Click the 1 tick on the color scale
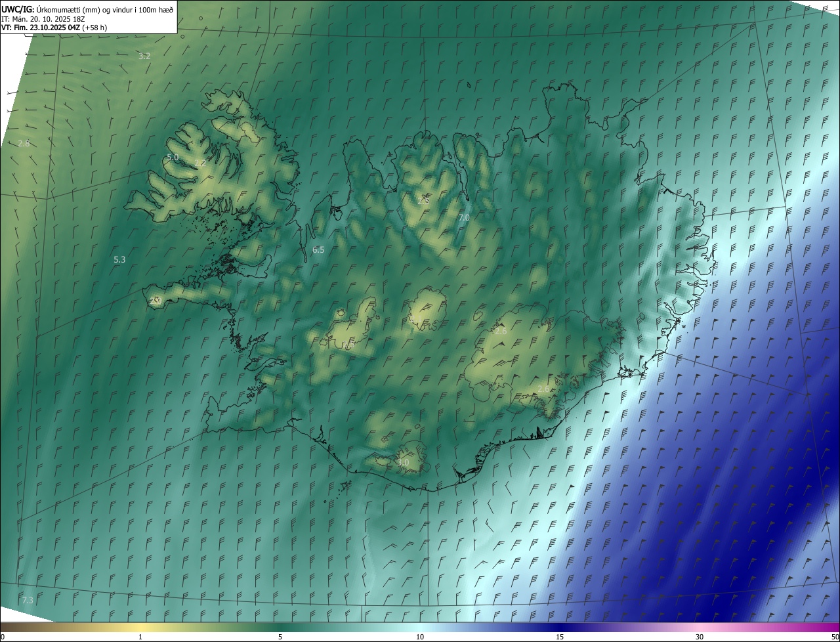840x642 pixels. (140, 637)
